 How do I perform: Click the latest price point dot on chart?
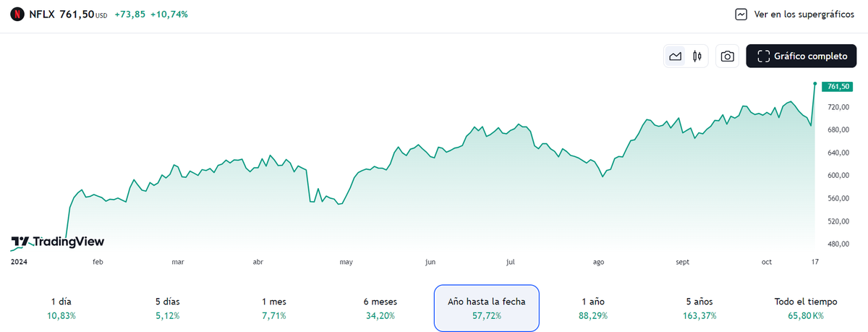(815, 84)
